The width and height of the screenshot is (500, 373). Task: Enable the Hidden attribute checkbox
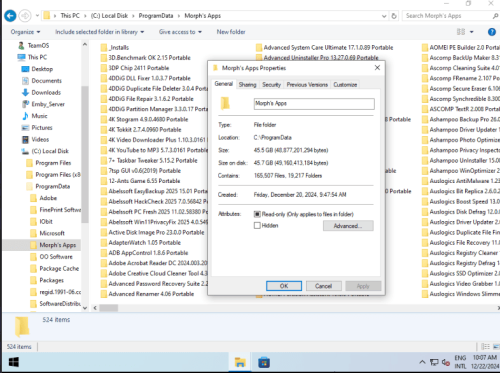pyautogui.click(x=257, y=226)
